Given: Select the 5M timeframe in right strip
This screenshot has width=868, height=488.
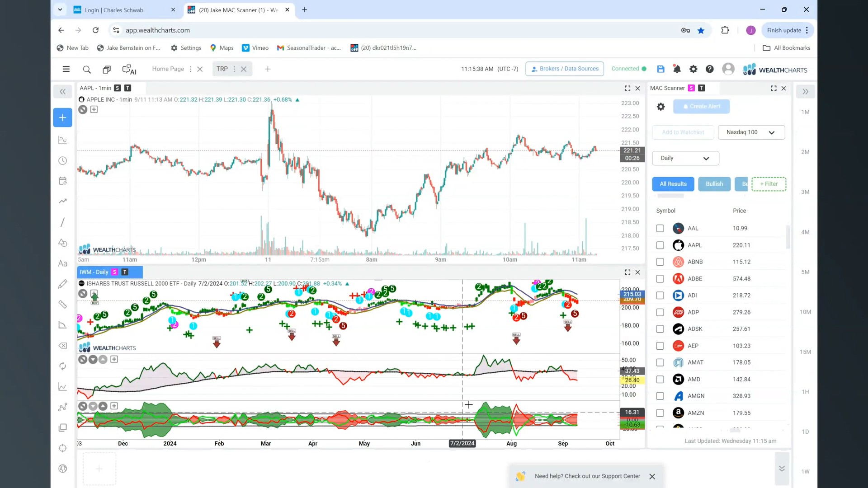Looking at the screenshot, I should (x=805, y=272).
